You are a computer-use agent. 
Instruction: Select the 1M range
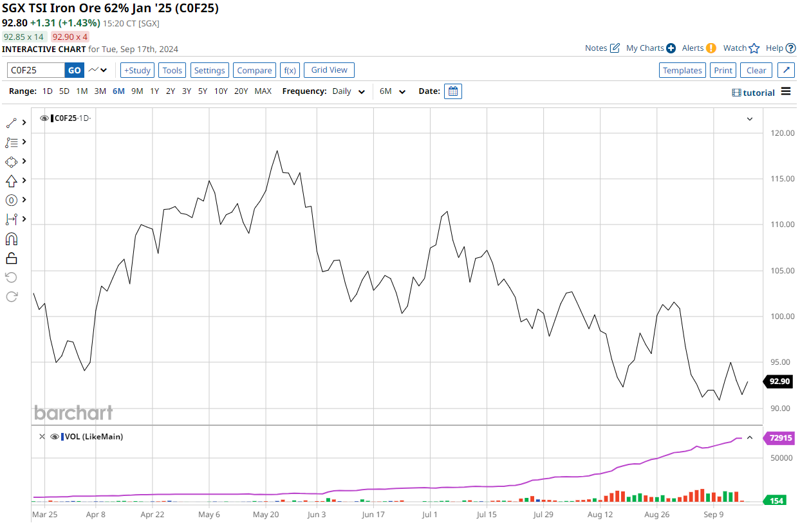coord(82,91)
